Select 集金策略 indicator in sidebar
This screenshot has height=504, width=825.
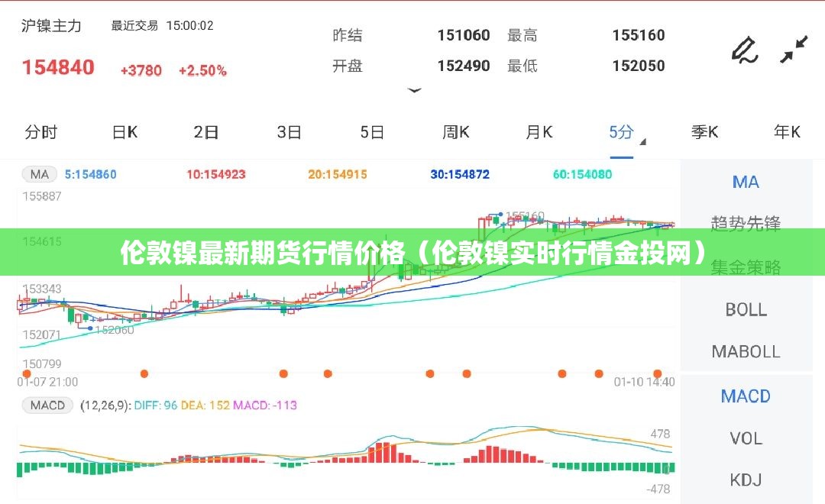point(746,267)
